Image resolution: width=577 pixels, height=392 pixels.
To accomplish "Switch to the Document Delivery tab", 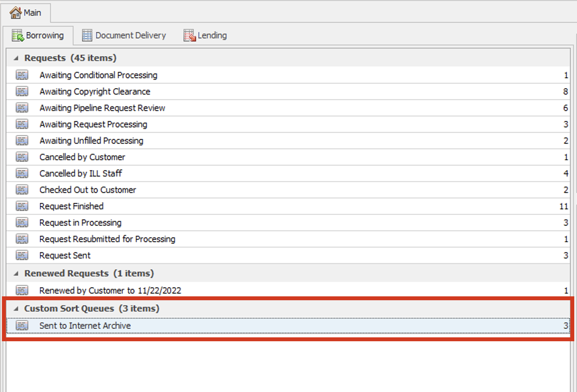I will 130,36.
